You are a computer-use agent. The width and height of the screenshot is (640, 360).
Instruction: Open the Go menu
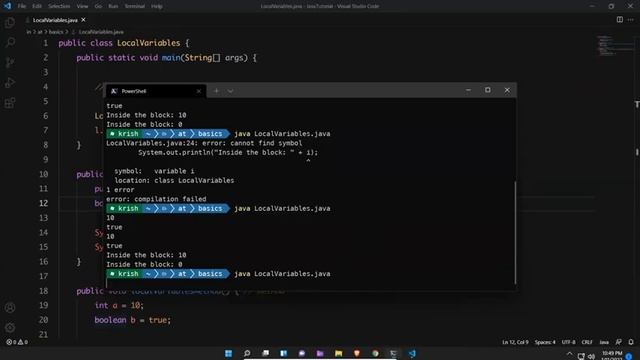click(98, 6)
